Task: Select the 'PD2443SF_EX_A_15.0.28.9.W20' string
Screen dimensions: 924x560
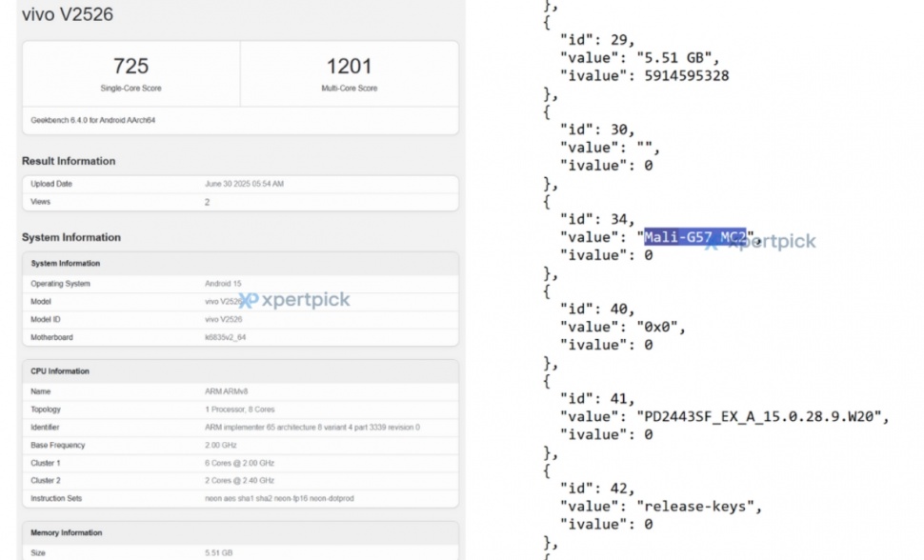Action: tap(759, 417)
